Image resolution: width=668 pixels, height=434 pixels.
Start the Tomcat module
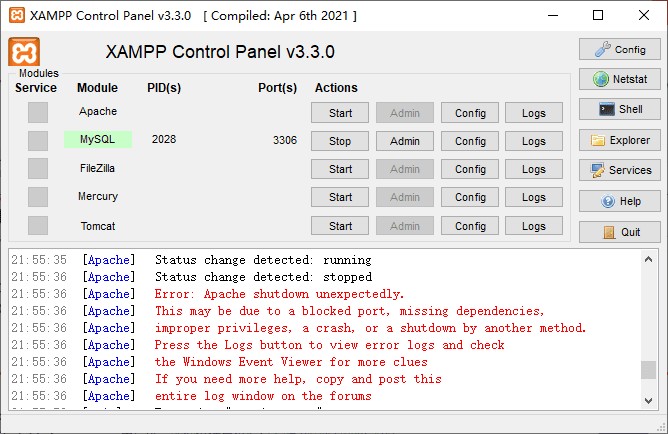340,226
